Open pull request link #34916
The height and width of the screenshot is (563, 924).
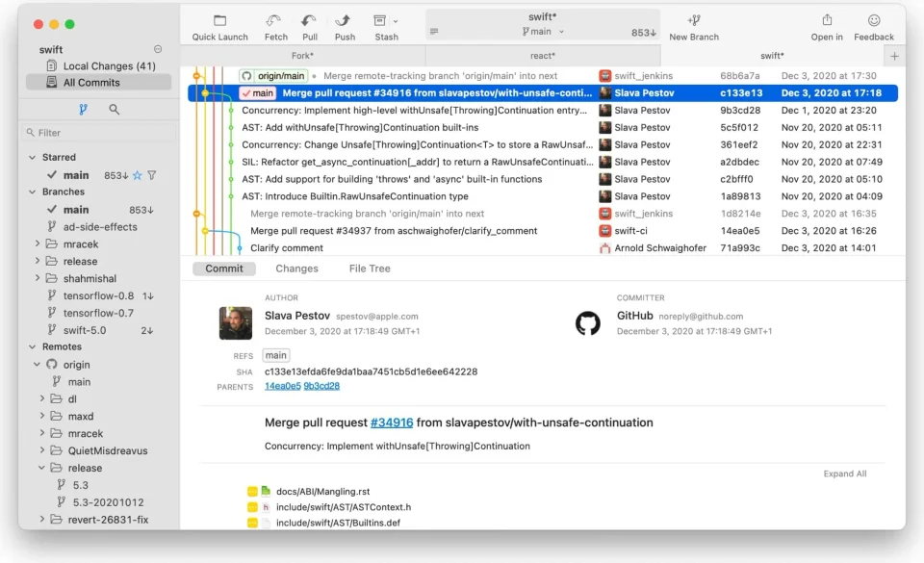click(392, 422)
